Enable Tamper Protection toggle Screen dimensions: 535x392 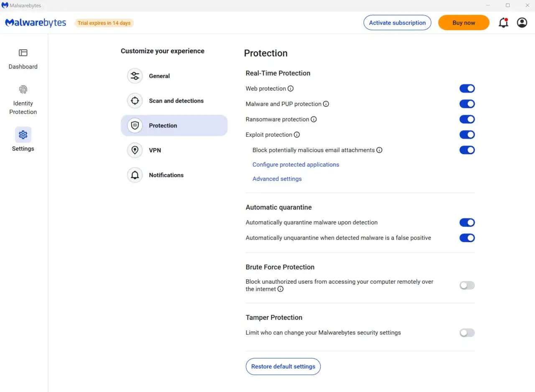pyautogui.click(x=467, y=333)
